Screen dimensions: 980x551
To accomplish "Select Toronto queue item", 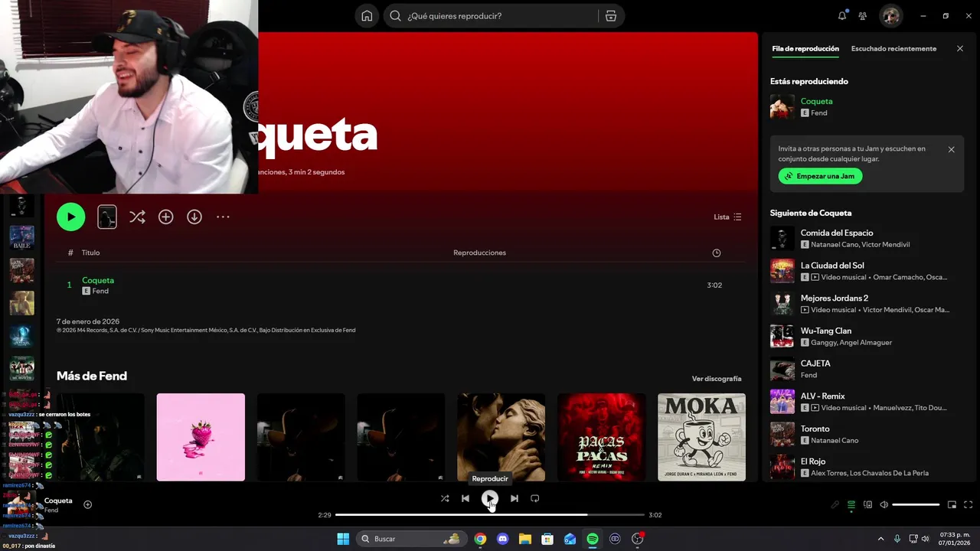I will [x=867, y=434].
